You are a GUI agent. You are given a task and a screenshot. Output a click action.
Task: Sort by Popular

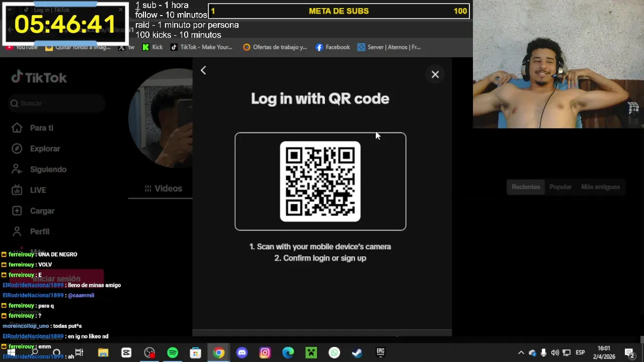click(560, 187)
